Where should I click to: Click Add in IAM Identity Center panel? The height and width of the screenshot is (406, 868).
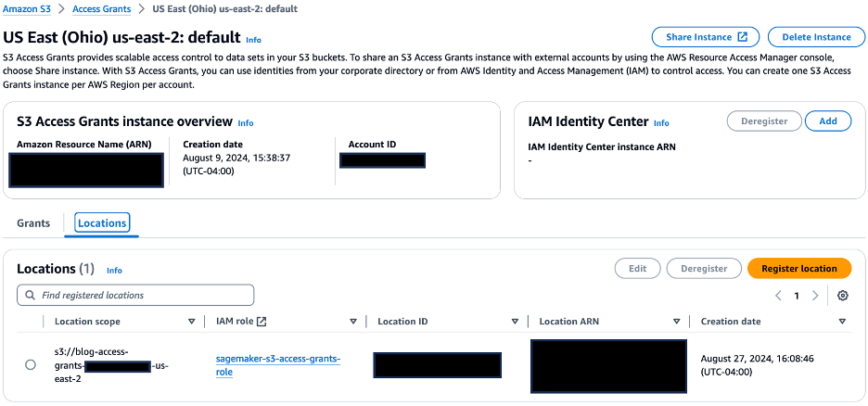click(827, 121)
